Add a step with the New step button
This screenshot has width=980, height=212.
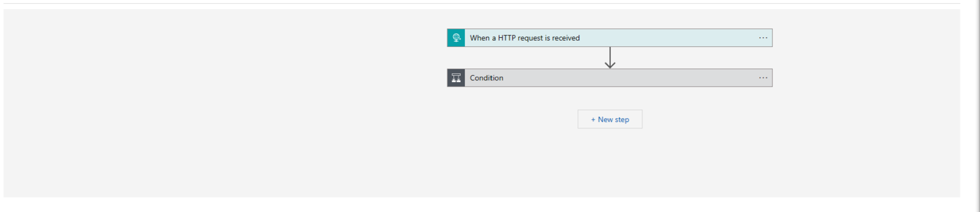click(x=610, y=119)
